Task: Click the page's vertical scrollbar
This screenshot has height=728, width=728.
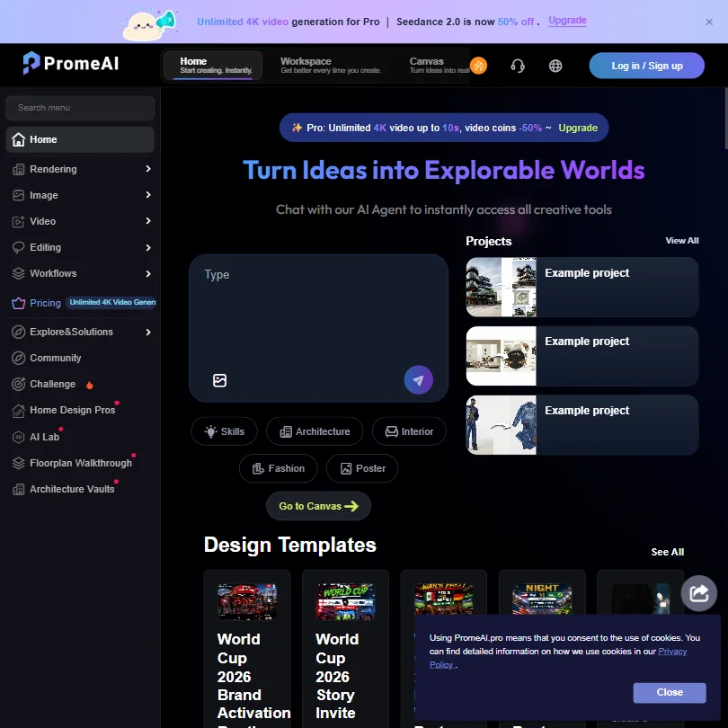Action: tap(725, 119)
